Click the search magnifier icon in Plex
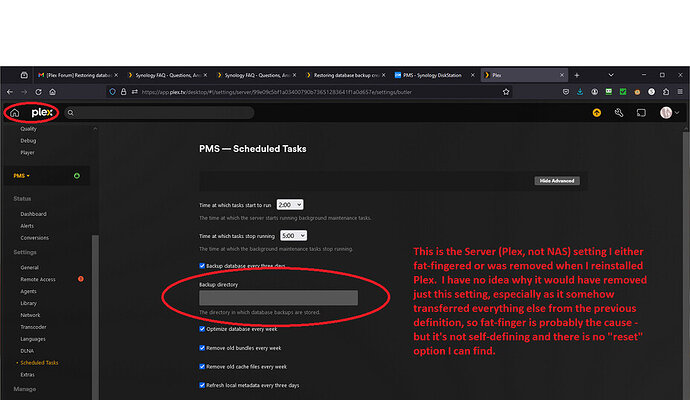690x400 pixels. coord(70,113)
